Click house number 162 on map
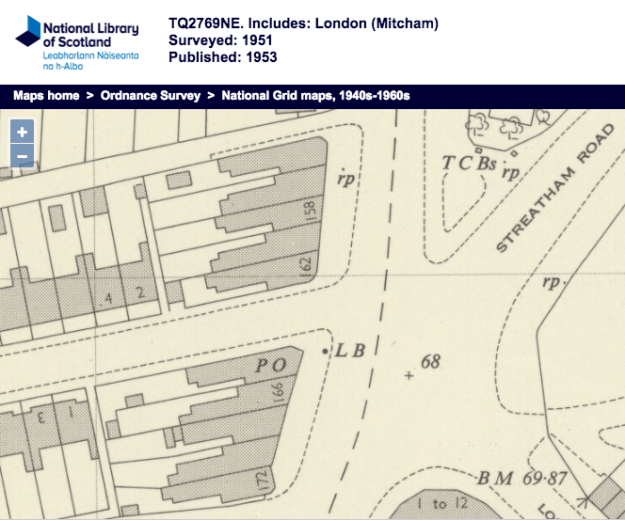625x520 pixels. click(x=305, y=268)
